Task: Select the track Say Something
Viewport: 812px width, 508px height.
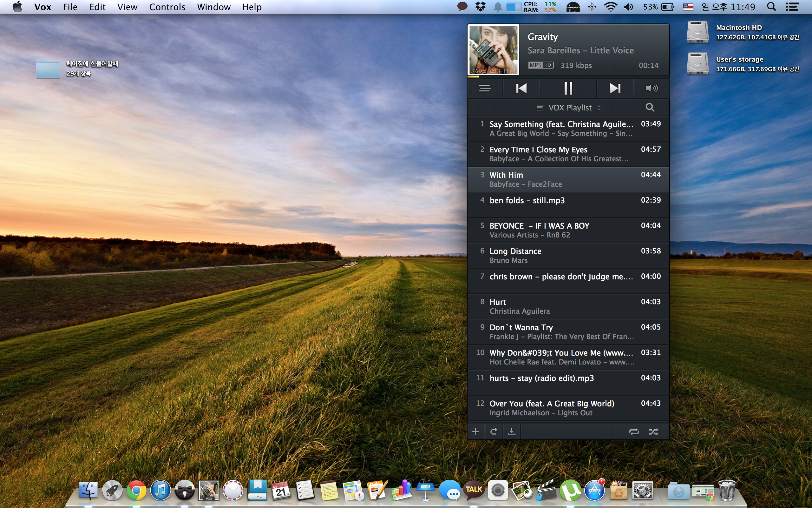Action: 568,129
